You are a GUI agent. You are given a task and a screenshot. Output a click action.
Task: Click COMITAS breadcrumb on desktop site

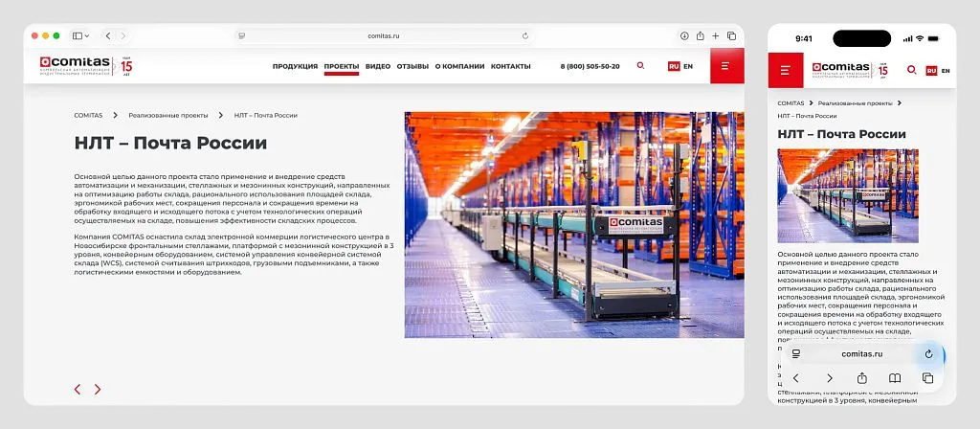88,115
